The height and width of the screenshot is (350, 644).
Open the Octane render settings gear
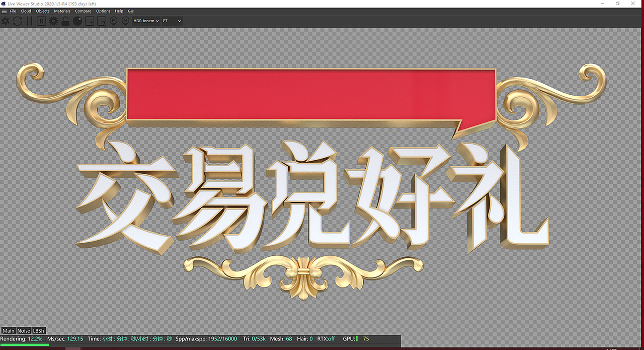coord(53,21)
